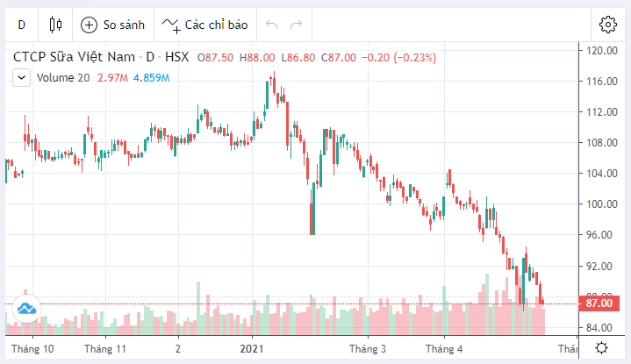Viewport: 631px width, 364px height.
Task: Click the 2021 label on time axis
Action: point(253,348)
